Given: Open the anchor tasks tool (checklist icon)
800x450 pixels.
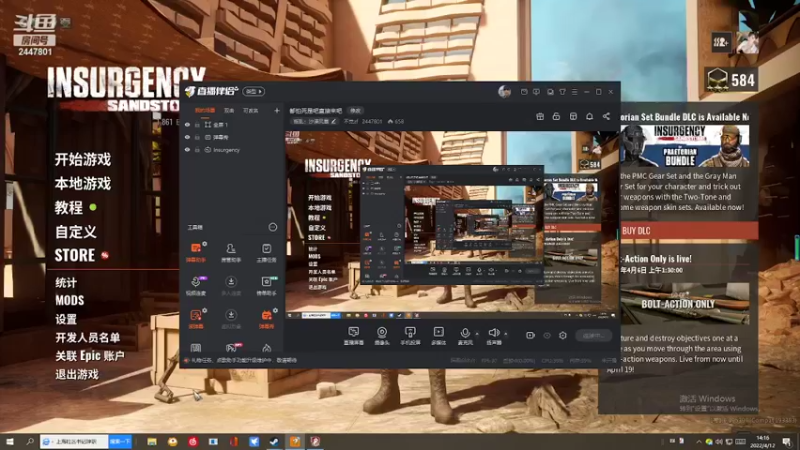Looking at the screenshot, I should (x=266, y=253).
